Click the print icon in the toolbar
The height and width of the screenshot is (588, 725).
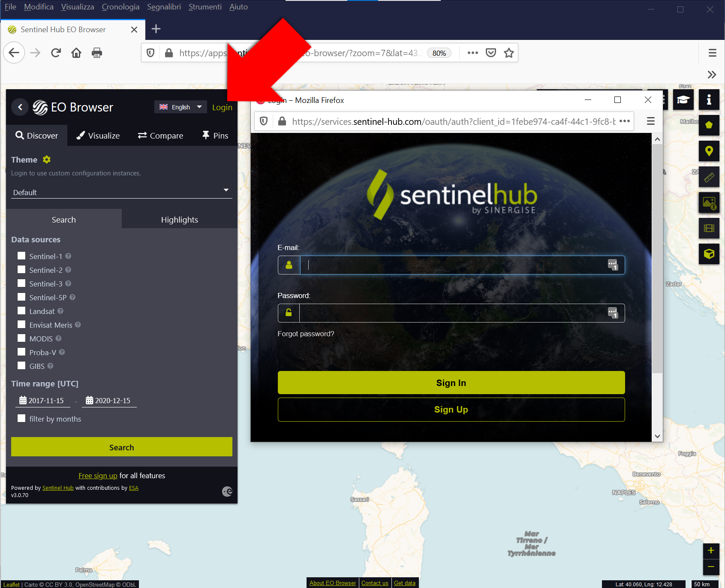(97, 53)
